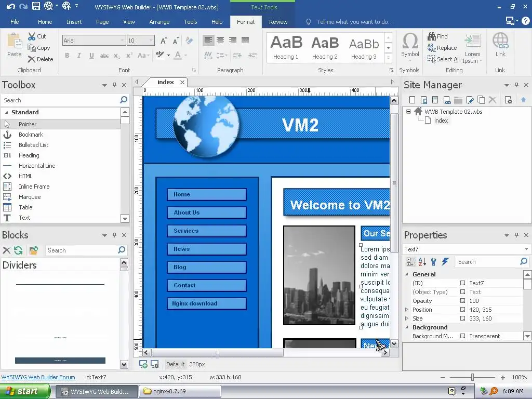
Task: Click the font color swatch
Action: tap(178, 55)
